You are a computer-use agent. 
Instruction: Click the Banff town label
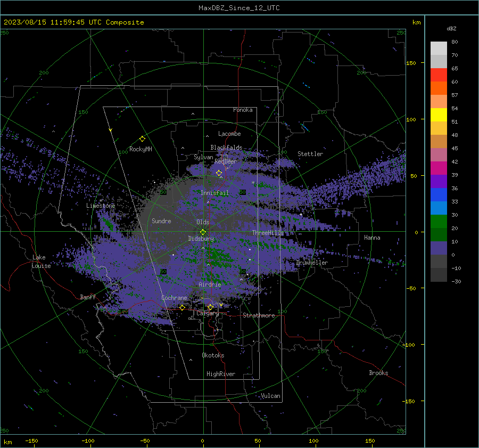pos(88,297)
